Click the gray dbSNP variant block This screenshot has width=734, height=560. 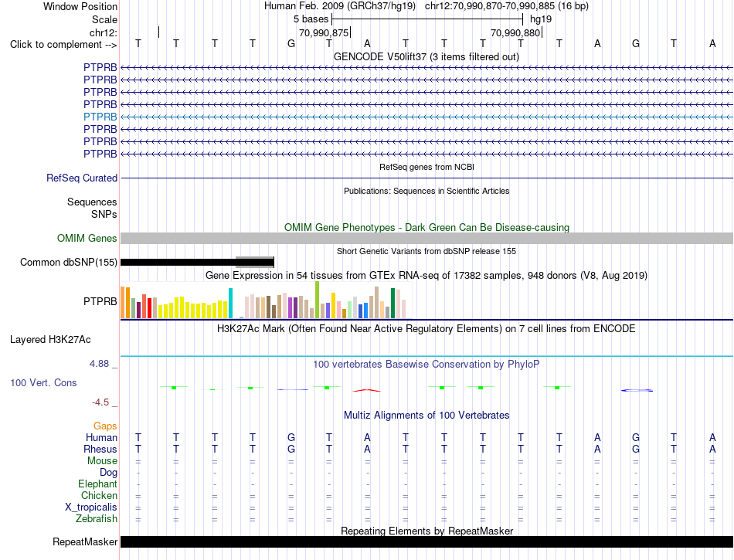(255, 262)
